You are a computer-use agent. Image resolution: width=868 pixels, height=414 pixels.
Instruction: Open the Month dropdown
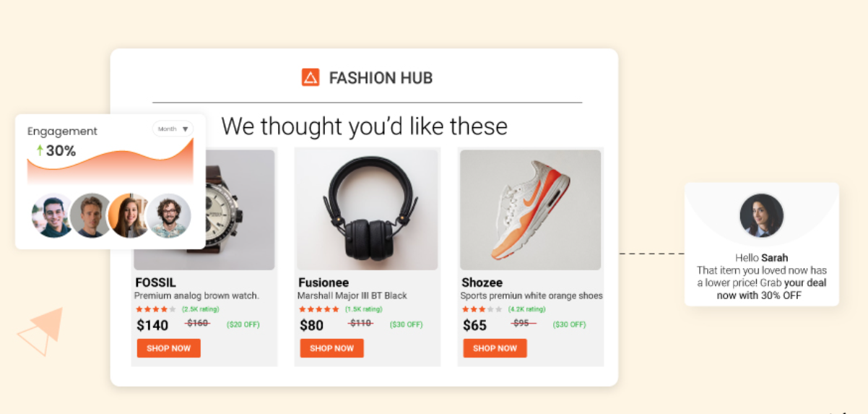tap(173, 129)
